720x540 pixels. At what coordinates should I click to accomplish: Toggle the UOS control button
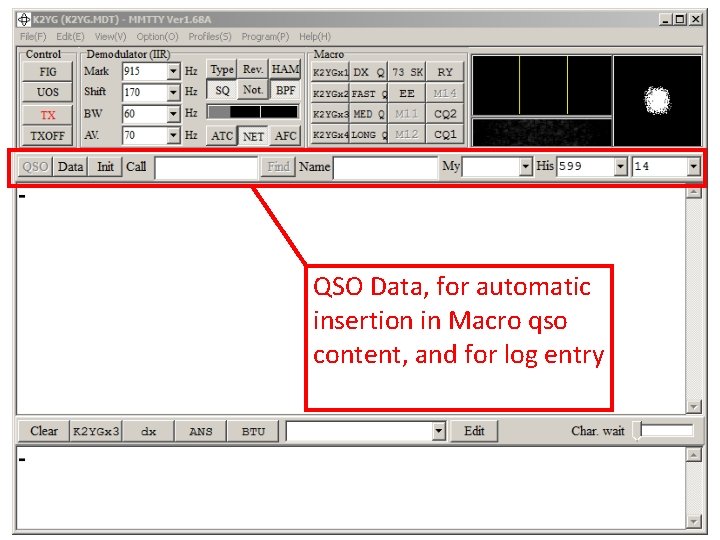click(x=48, y=92)
